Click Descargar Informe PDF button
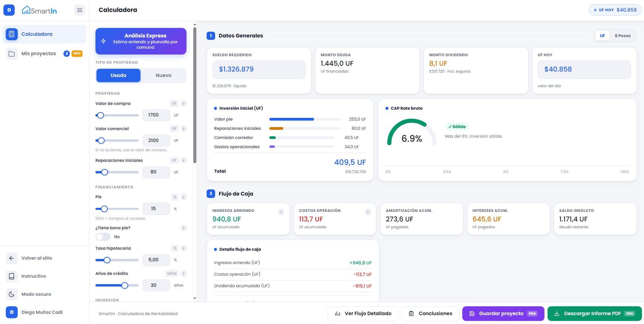The image size is (644, 324). [x=594, y=314]
